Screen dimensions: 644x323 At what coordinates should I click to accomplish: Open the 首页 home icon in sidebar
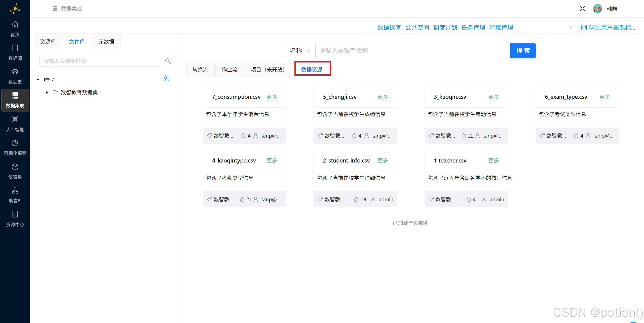click(15, 24)
